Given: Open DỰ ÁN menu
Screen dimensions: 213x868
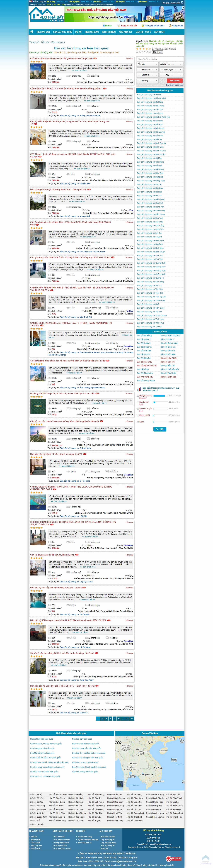Looking at the screenshot, I should coord(78,32).
